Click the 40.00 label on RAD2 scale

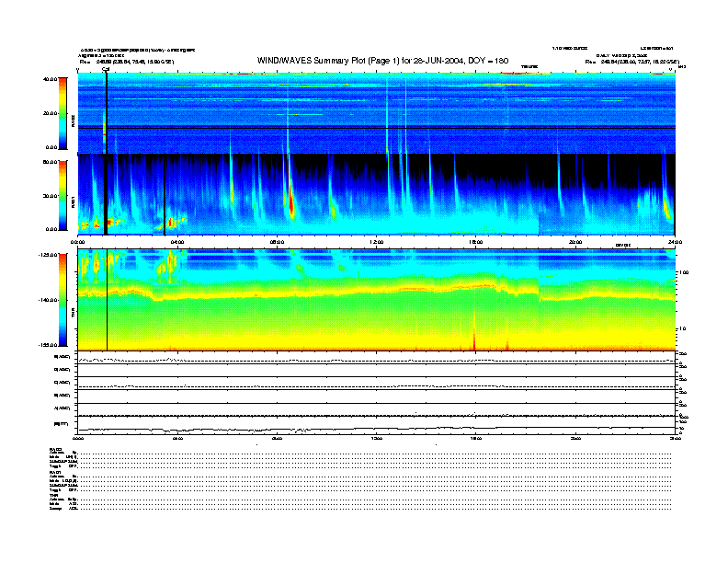tap(49, 79)
